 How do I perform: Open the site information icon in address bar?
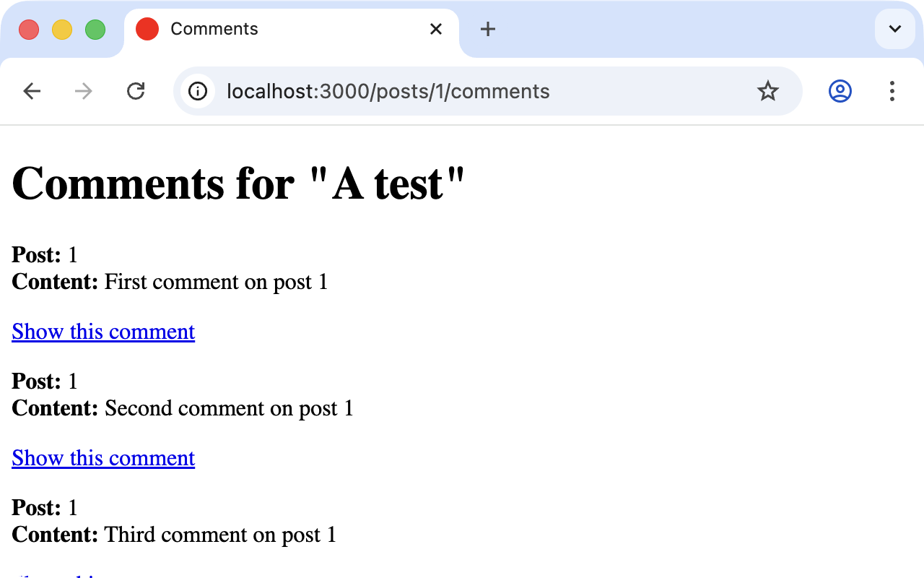pos(198,91)
